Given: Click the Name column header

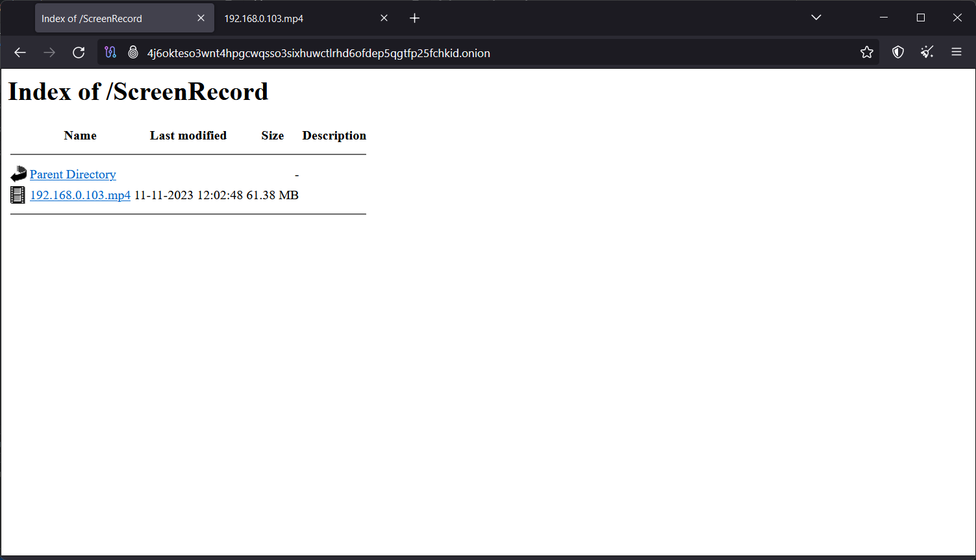Looking at the screenshot, I should click(x=80, y=136).
